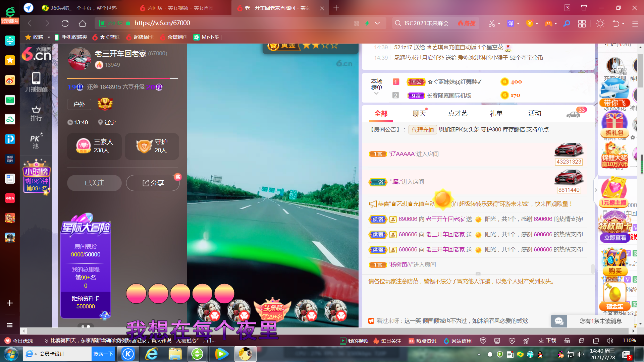Viewport: 644px width, 362px height.
Task: Open the 开播提醒 phone icon
Action: click(x=36, y=82)
